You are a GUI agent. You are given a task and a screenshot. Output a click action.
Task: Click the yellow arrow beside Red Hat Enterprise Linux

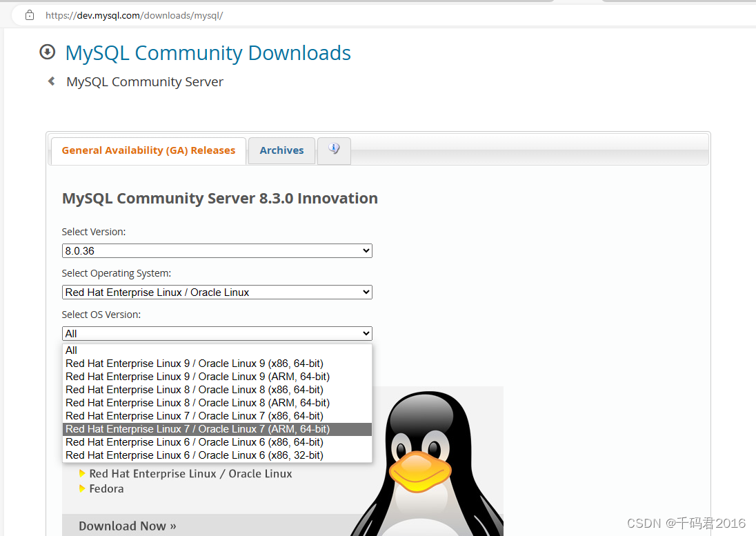[x=83, y=473]
